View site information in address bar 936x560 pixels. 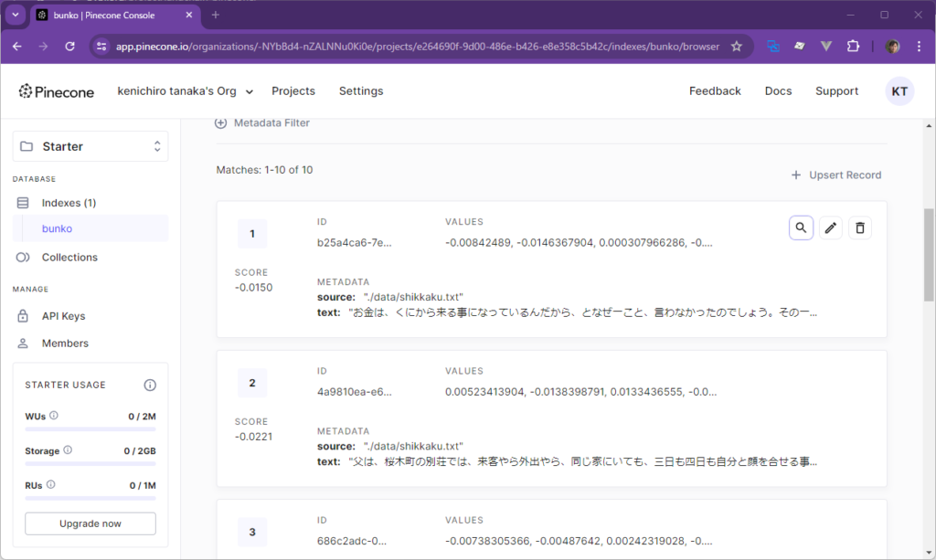coord(101,47)
